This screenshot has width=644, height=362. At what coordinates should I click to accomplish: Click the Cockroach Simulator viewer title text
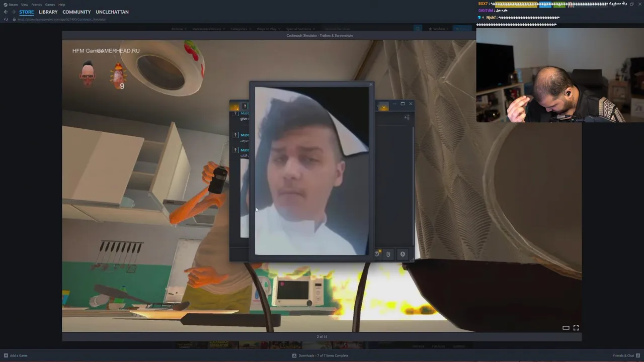coord(319,36)
